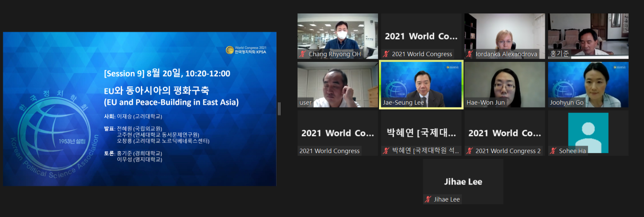644x217 pixels.
Task: Click the 박혜연 [국제대 participant tile
Action: point(421,133)
